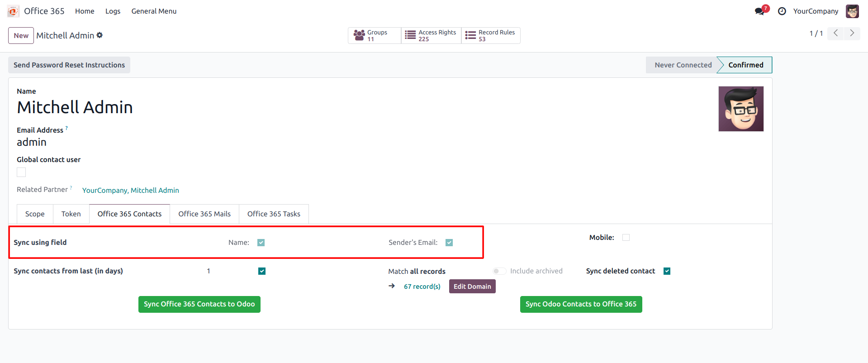Go to next record with right chevron
868x363 pixels.
tap(852, 33)
